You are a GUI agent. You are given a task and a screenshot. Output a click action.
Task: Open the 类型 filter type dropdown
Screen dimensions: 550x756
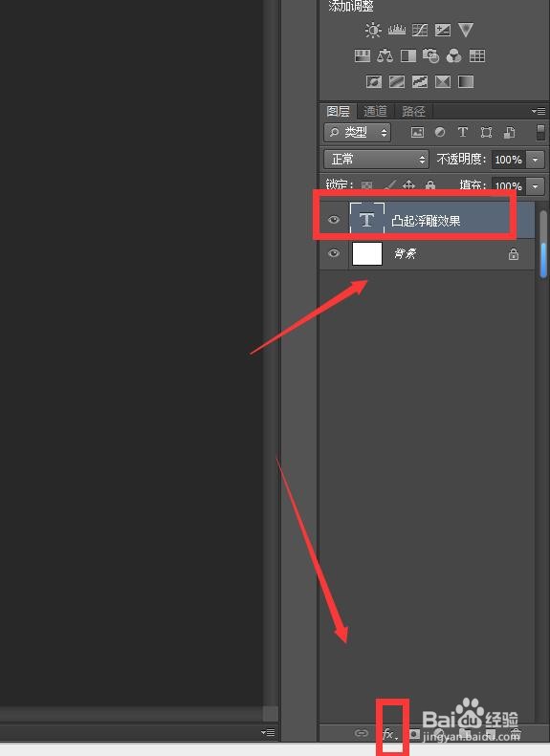pyautogui.click(x=358, y=132)
